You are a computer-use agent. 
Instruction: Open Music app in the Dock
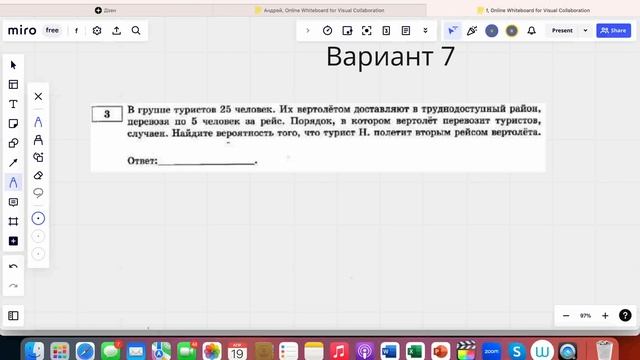point(339,351)
